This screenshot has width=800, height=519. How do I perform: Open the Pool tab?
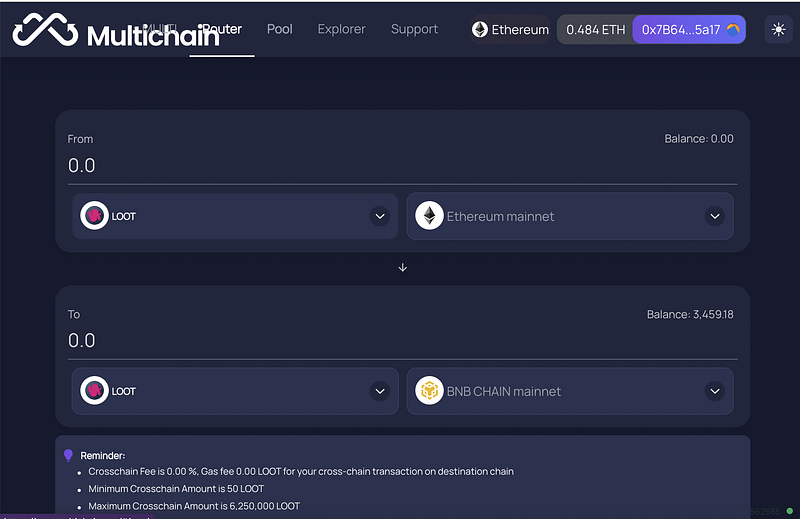280,29
